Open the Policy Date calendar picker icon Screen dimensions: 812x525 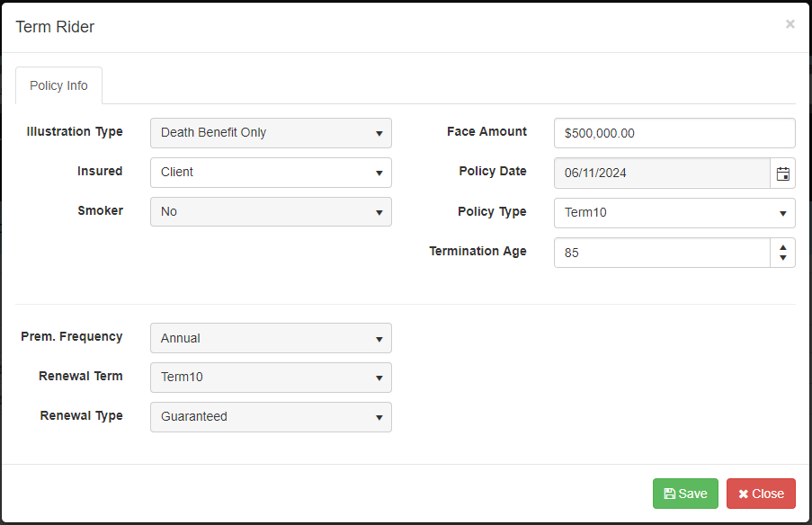click(x=782, y=174)
